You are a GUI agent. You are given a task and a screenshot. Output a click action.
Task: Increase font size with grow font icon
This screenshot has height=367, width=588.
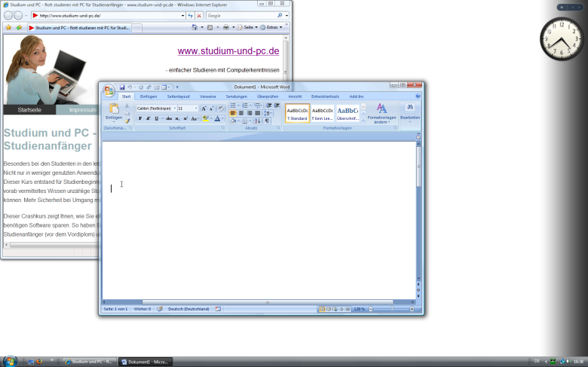pyautogui.click(x=204, y=109)
